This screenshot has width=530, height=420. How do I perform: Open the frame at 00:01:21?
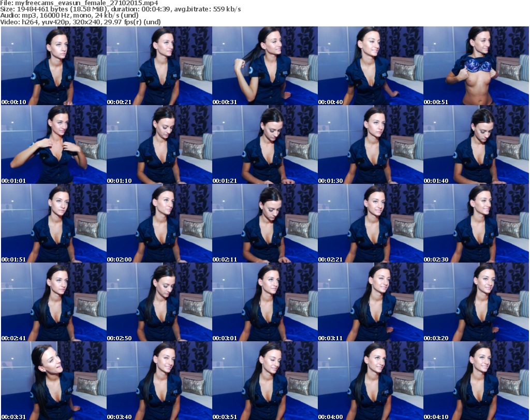click(265, 144)
